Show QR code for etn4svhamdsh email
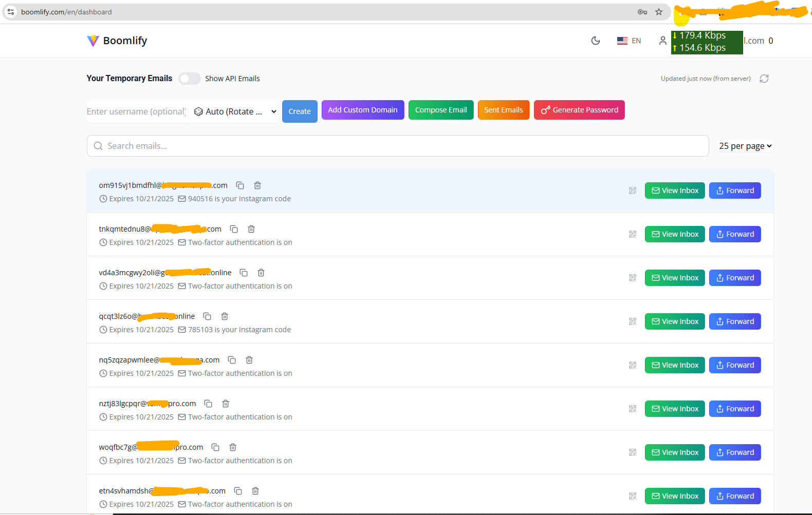 (633, 496)
